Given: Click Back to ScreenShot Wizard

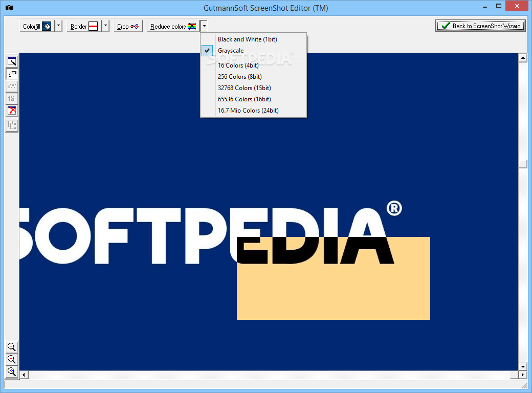Looking at the screenshot, I should 480,26.
